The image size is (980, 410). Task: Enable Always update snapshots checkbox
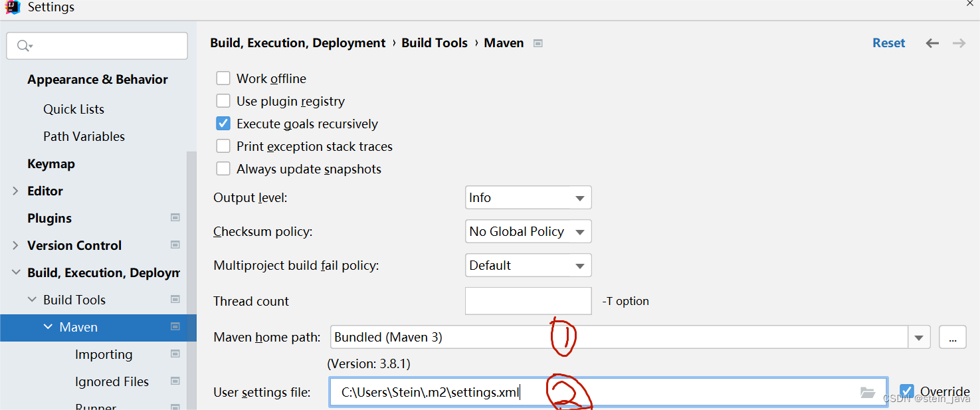point(223,169)
